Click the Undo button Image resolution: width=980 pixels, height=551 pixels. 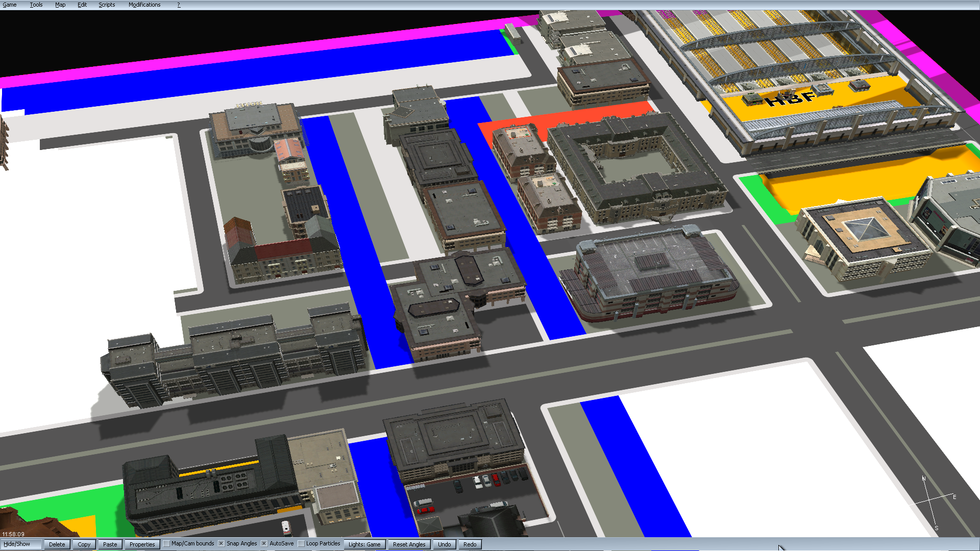pyautogui.click(x=445, y=544)
